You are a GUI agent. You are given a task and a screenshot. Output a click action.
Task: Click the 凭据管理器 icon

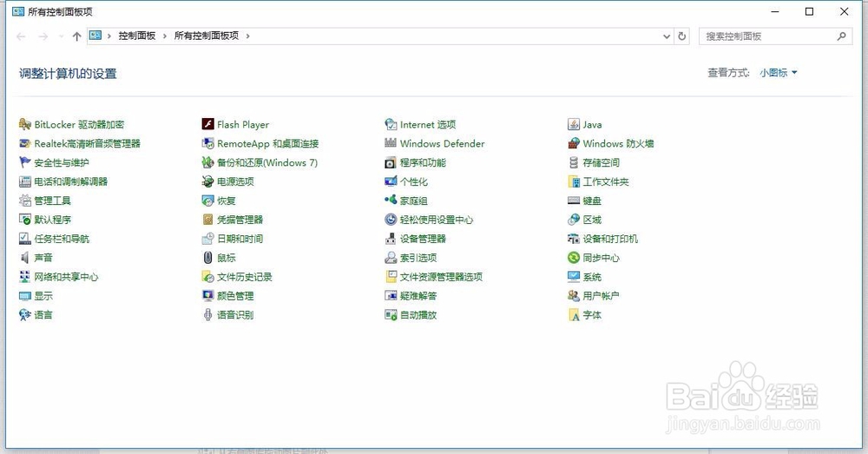207,220
